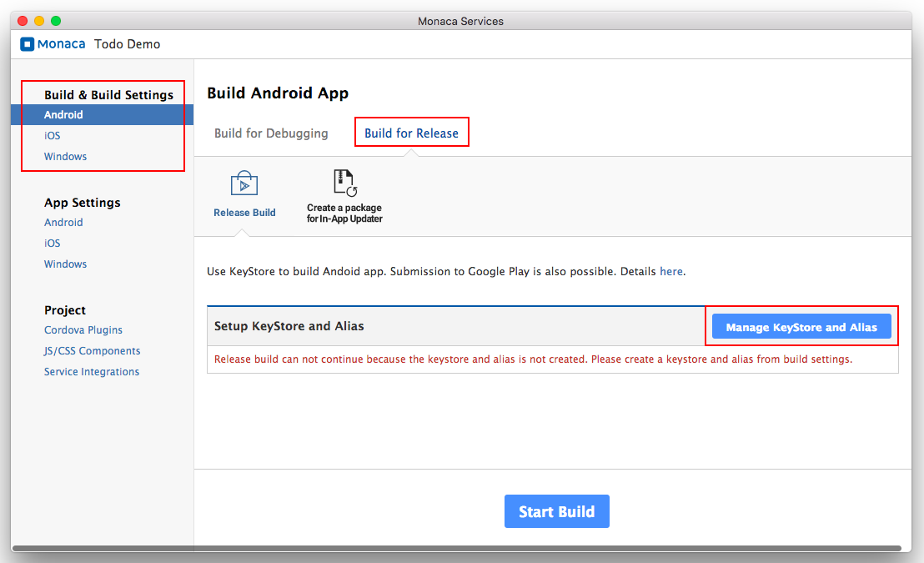Click the Release Build icon
The height and width of the screenshot is (563, 924).
pos(244,183)
